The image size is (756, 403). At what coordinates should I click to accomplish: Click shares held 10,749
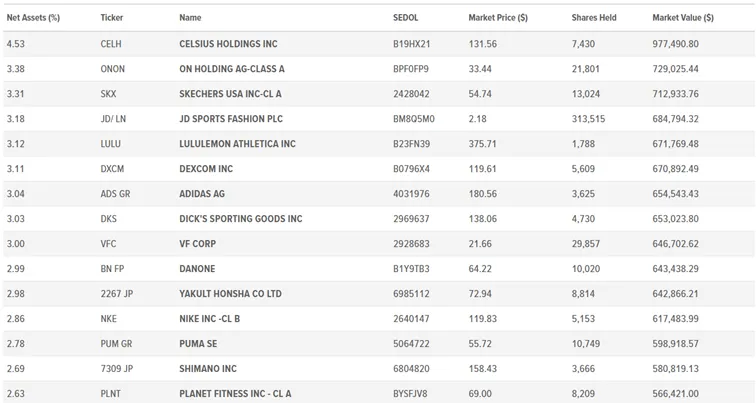point(586,344)
